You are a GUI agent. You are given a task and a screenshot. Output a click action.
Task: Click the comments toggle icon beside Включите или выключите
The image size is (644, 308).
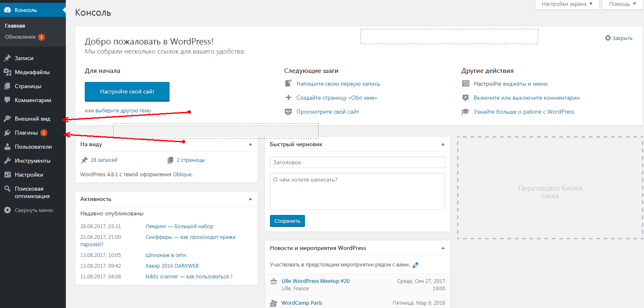click(x=466, y=98)
